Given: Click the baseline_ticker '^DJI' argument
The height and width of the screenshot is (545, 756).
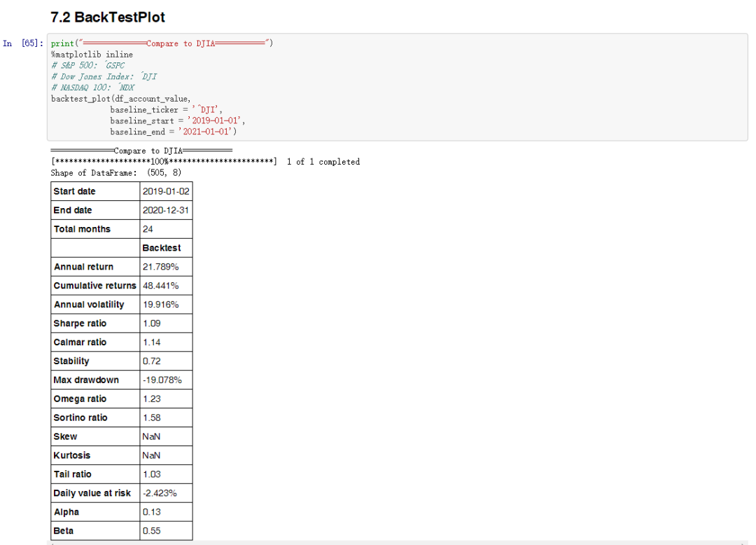Looking at the screenshot, I should (x=166, y=110).
